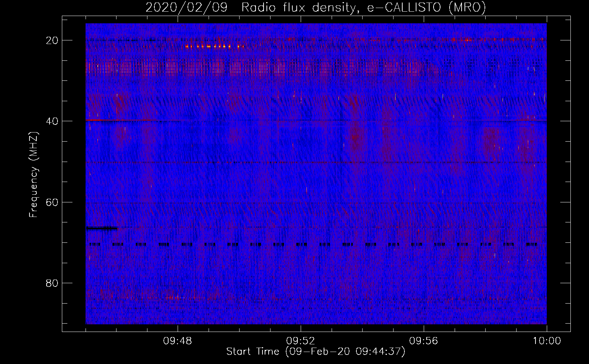Click the 09:52 time tick label
Viewport: 589px width, 364px height.
[301, 341]
